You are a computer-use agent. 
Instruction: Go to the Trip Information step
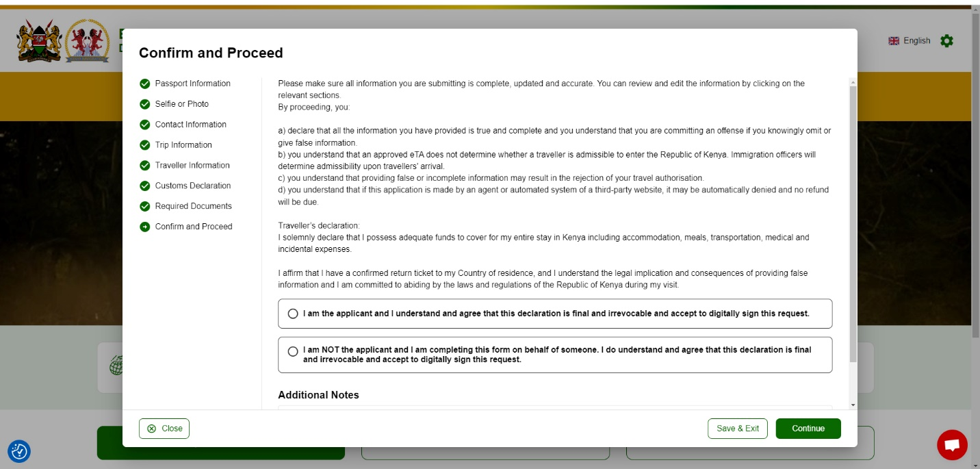point(183,145)
